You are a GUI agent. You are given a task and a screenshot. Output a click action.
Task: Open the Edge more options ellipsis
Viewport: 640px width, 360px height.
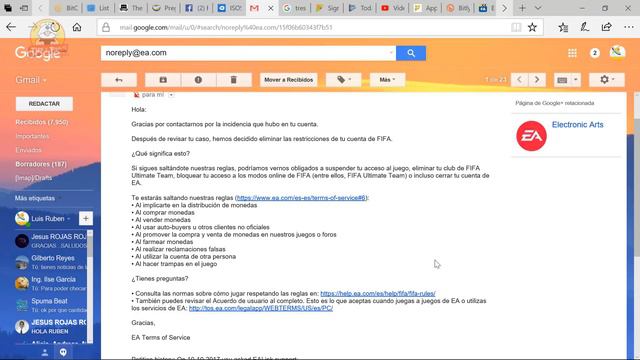point(629,27)
